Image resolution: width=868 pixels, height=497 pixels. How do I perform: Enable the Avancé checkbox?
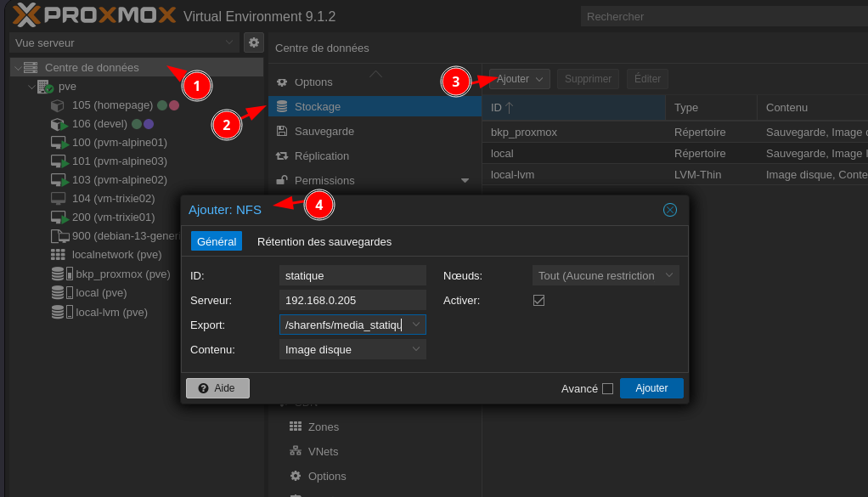point(607,388)
